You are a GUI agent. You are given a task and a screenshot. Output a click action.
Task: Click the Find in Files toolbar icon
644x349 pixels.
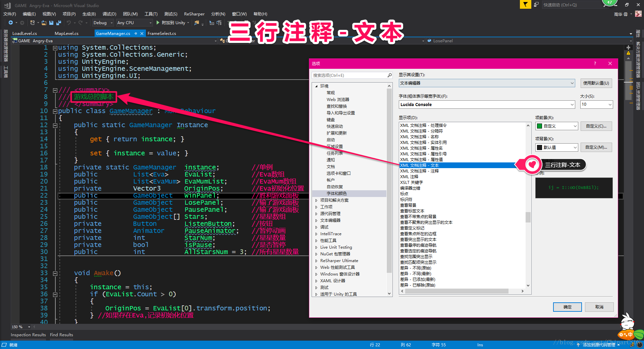[197, 22]
